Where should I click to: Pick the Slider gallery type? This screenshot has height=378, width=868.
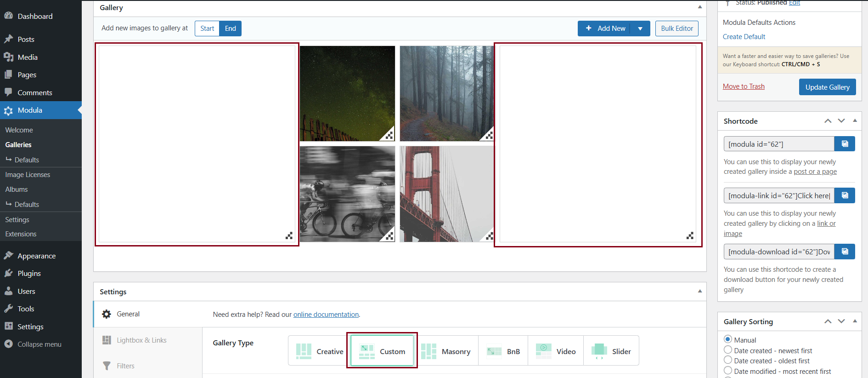(x=611, y=351)
